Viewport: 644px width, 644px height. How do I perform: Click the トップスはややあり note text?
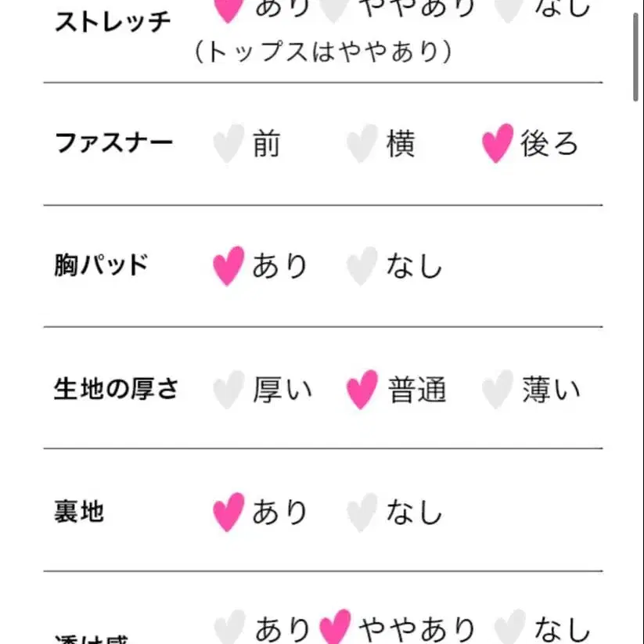[x=323, y=52]
